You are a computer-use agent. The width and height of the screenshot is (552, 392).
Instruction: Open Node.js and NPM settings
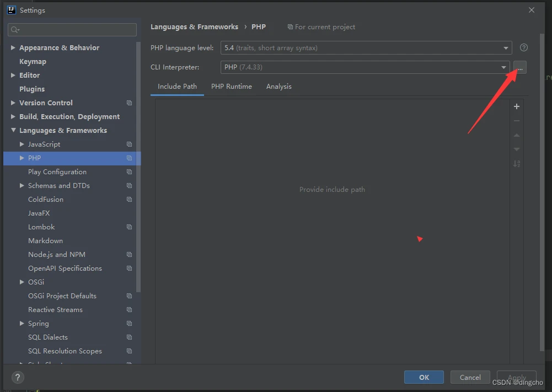(57, 254)
